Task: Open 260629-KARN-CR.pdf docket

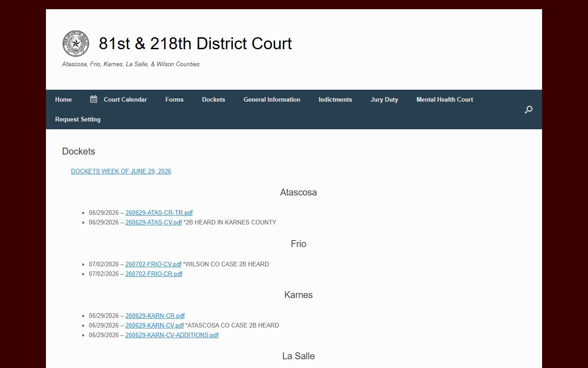Action: [x=155, y=316]
